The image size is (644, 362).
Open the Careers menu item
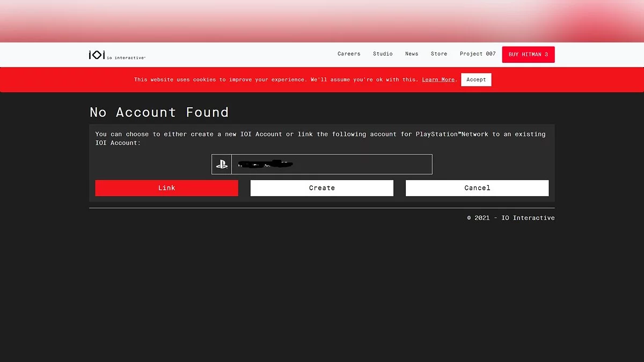(349, 54)
